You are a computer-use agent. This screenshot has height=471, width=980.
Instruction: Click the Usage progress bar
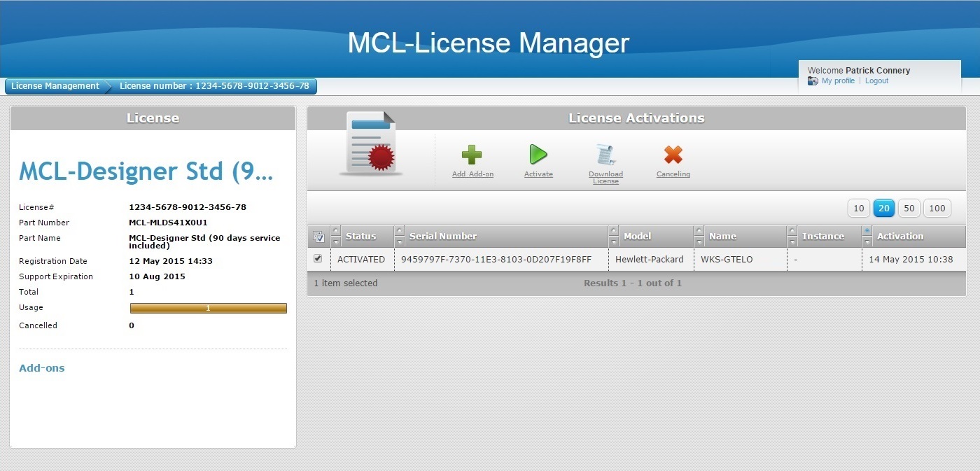pos(209,308)
